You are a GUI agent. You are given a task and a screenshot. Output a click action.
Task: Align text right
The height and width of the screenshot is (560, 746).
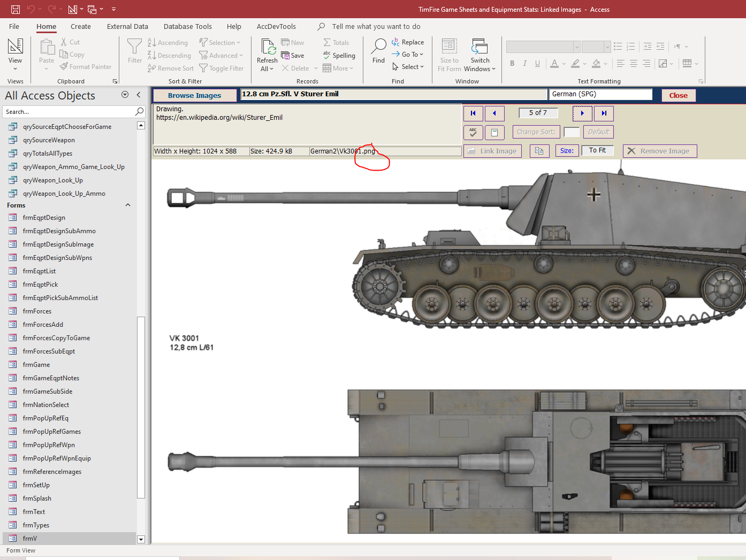pyautogui.click(x=646, y=64)
